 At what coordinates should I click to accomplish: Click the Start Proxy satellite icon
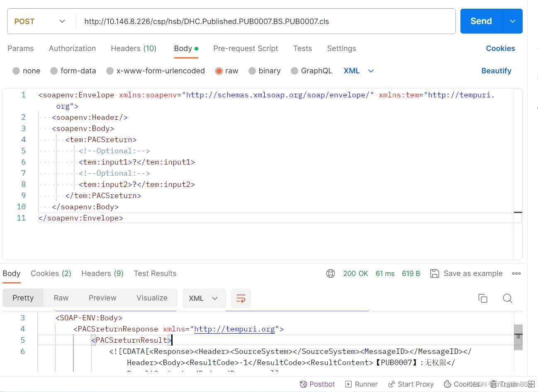click(x=392, y=384)
